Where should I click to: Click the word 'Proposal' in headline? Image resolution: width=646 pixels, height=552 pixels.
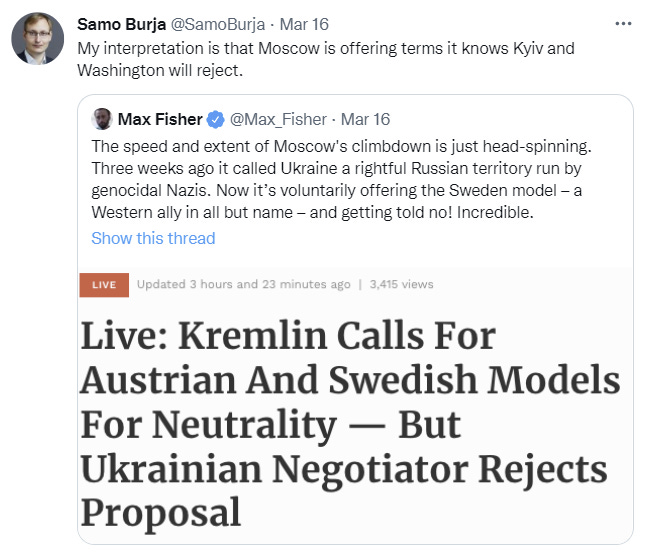click(161, 511)
